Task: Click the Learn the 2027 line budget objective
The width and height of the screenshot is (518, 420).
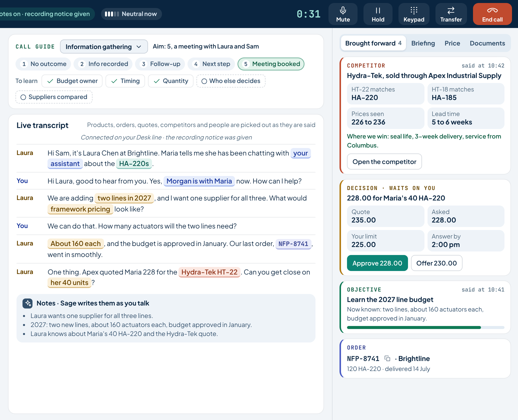Action: click(390, 300)
